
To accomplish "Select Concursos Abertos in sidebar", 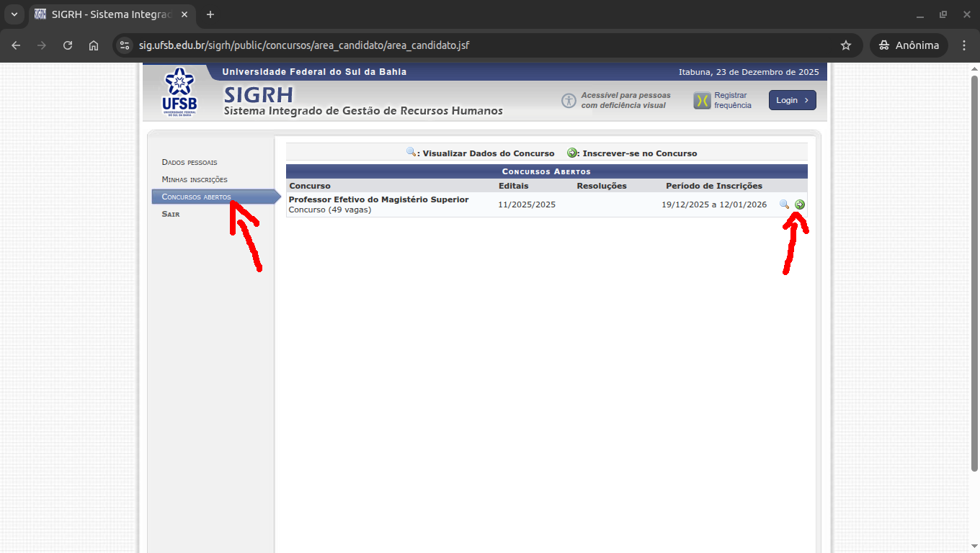I will (196, 197).
